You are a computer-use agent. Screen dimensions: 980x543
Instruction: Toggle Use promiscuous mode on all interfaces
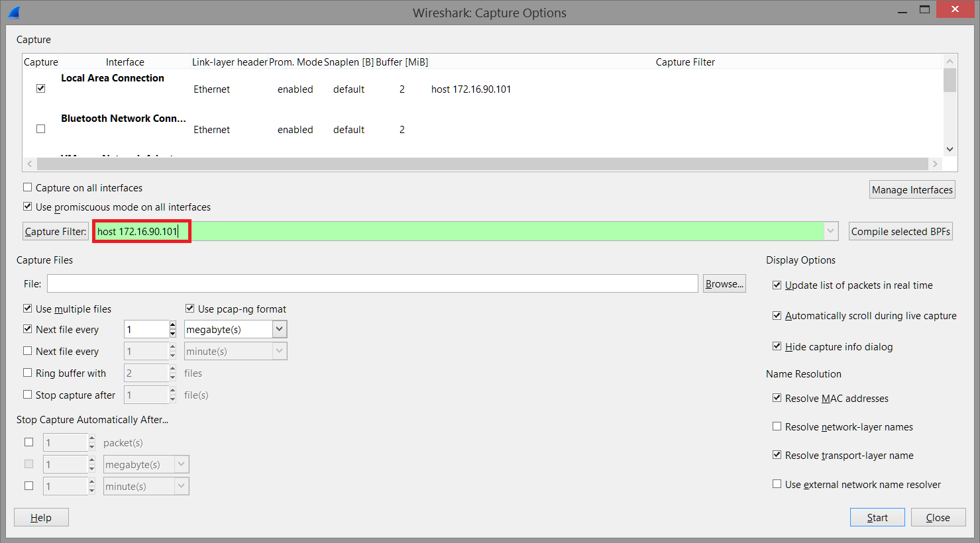(28, 207)
